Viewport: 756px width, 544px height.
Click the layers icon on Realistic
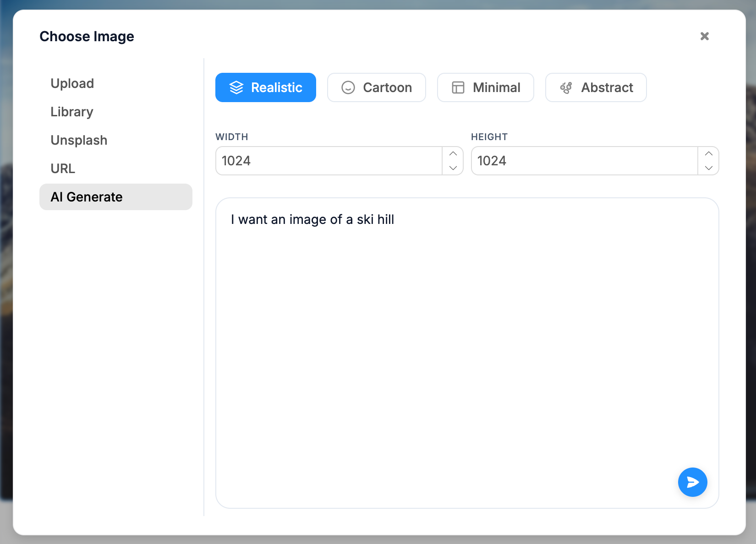[236, 87]
